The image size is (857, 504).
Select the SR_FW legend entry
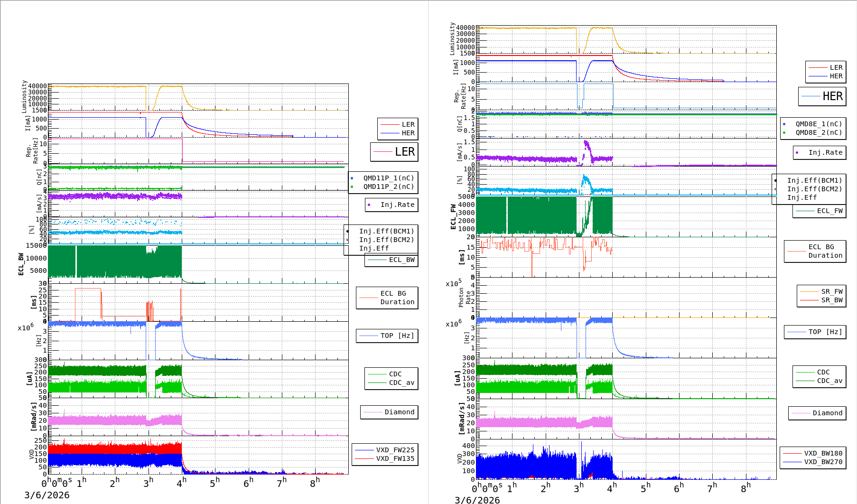pyautogui.click(x=821, y=291)
